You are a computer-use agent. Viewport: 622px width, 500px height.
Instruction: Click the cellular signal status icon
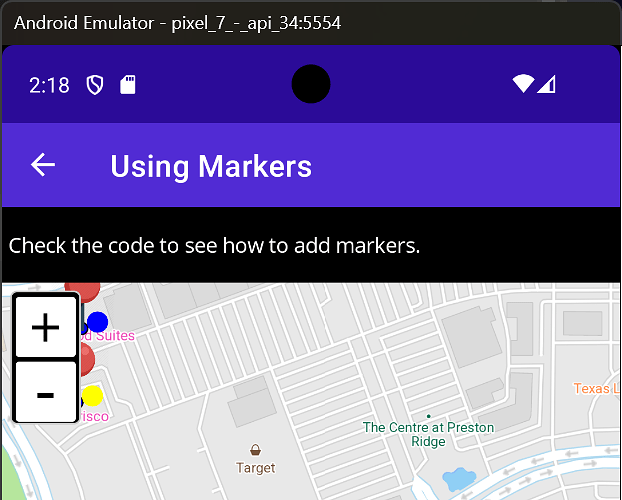coord(547,85)
